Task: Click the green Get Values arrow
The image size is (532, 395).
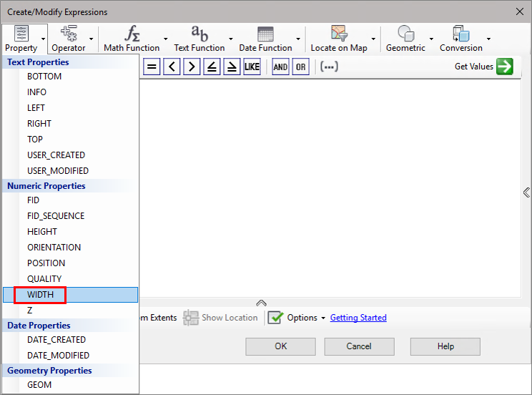Action: [505, 67]
